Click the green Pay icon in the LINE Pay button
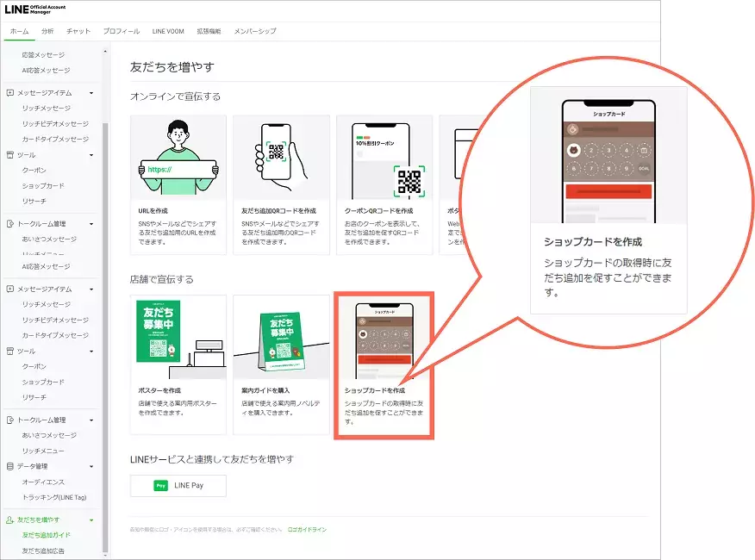755x560 pixels. [x=160, y=486]
